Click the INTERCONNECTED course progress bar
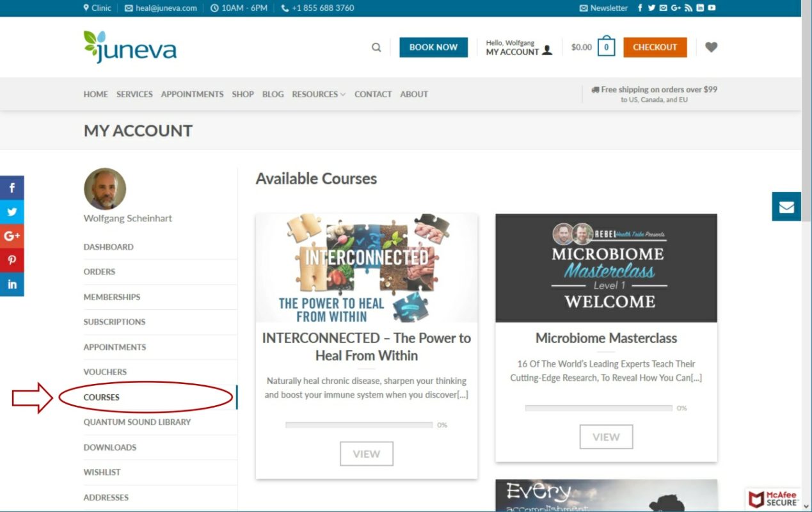812x512 pixels. pyautogui.click(x=359, y=425)
